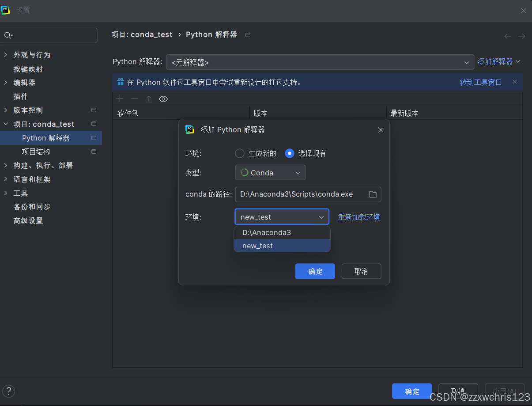Click 确定 in the Add Interpreter dialog
Image resolution: width=532 pixels, height=406 pixels.
pos(315,271)
